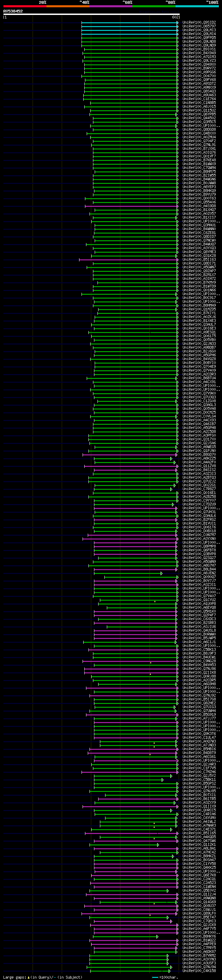
Task: Click the cyan alignment bar for UniRef100_Q9SID2
Action: pyautogui.click(x=130, y=23)
